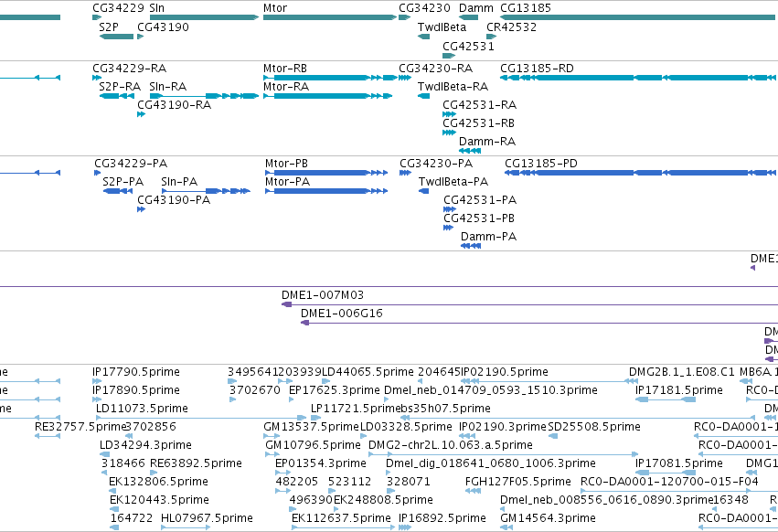Select the EP17625.3prime EST glyph

pyautogui.click(x=293, y=399)
